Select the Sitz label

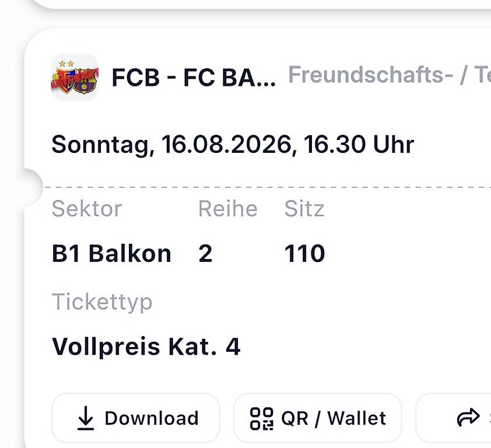pyautogui.click(x=304, y=209)
